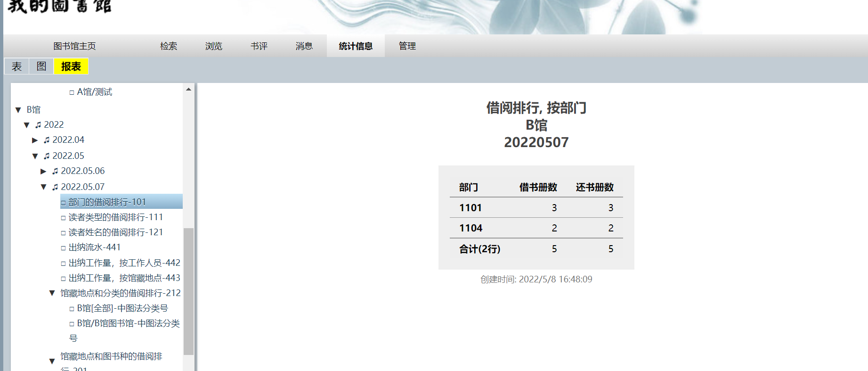This screenshot has height=371, width=868.
Task: Open the 管理 menu
Action: pyautogui.click(x=407, y=46)
